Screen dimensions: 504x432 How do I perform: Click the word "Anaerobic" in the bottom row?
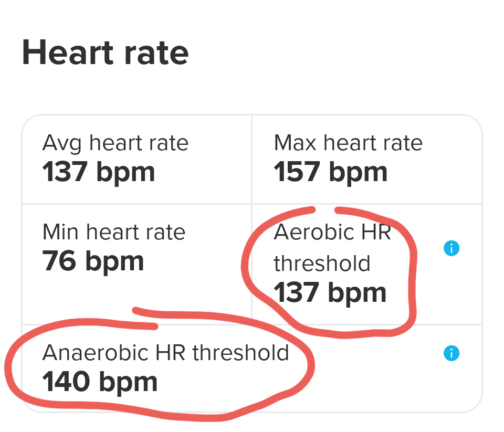coord(96,353)
